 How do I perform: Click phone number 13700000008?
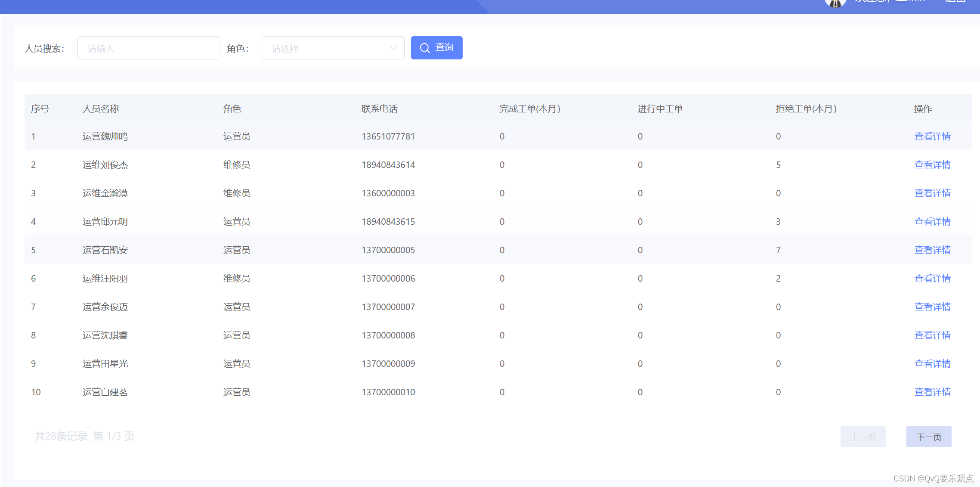[388, 335]
